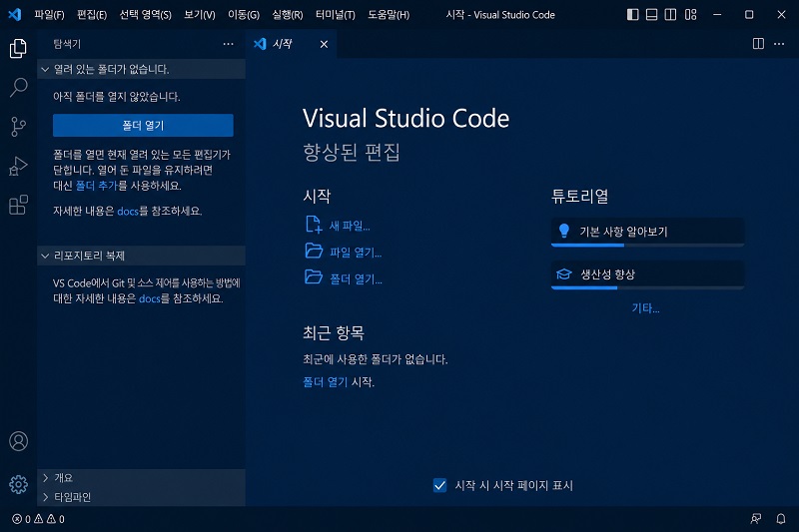
Task: Open the 편집(E) menu
Action: (x=92, y=15)
